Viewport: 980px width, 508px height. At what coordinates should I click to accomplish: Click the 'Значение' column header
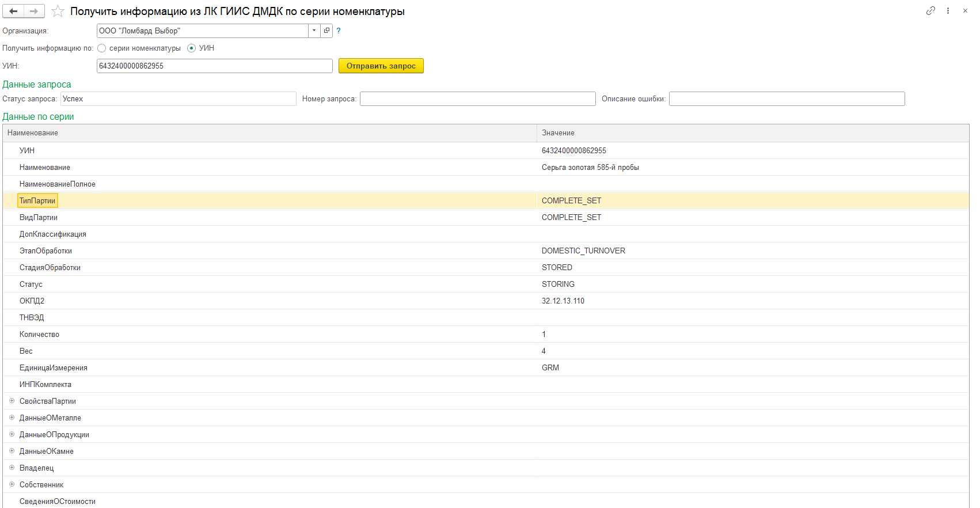click(753, 133)
